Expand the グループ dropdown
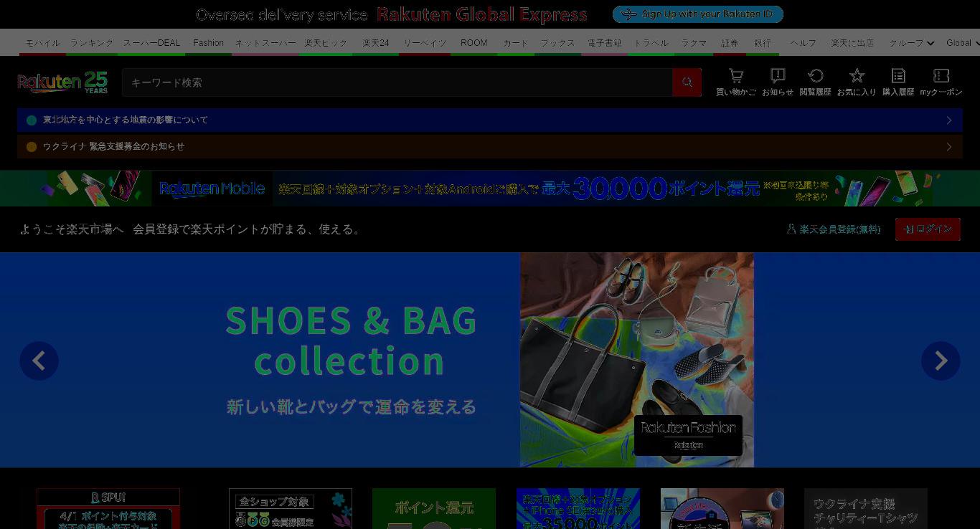 click(x=912, y=43)
